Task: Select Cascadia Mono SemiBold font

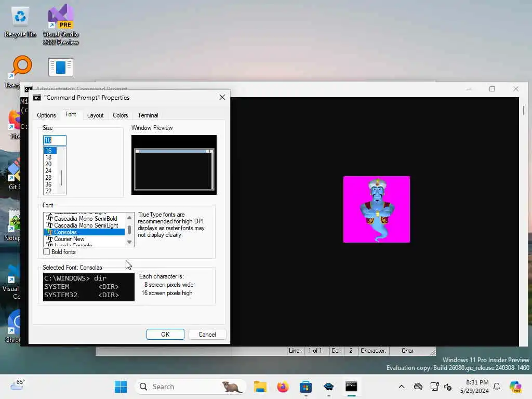Action: click(85, 219)
